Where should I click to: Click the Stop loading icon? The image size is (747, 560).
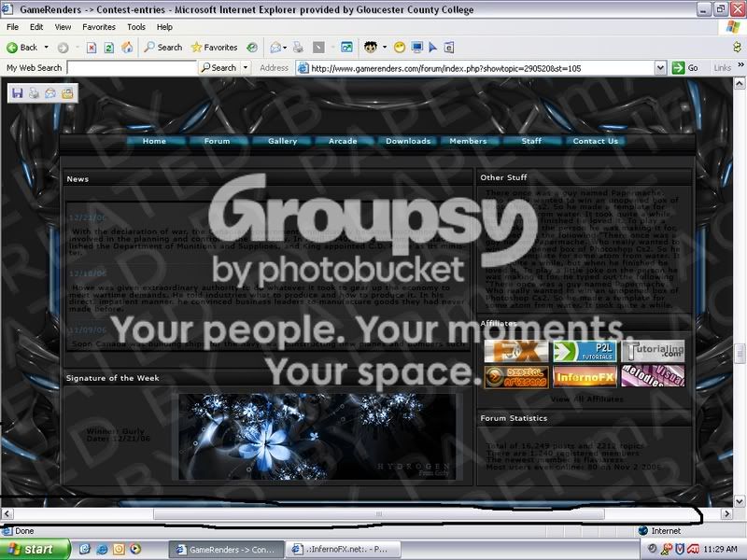pos(92,48)
